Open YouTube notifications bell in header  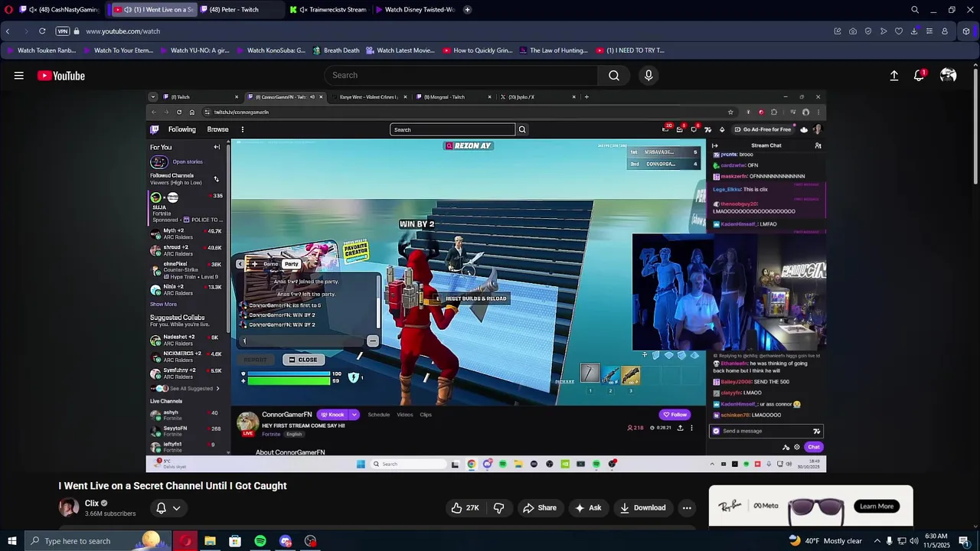pos(919,76)
